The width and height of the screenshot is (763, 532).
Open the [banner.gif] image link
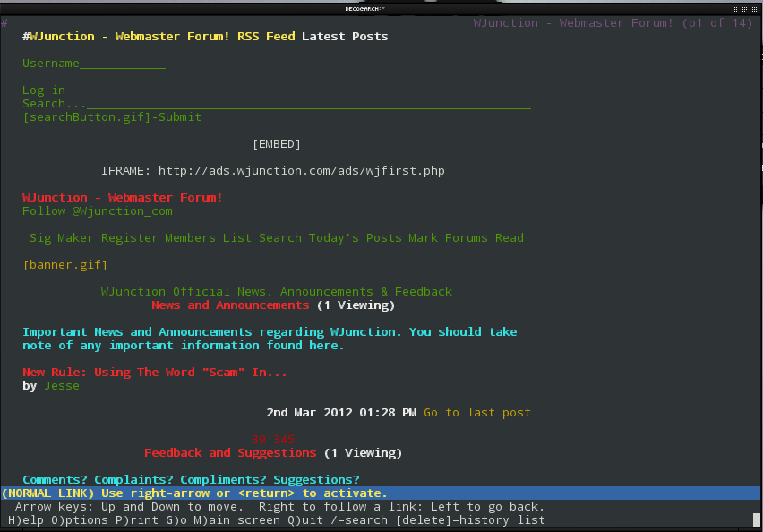click(64, 265)
